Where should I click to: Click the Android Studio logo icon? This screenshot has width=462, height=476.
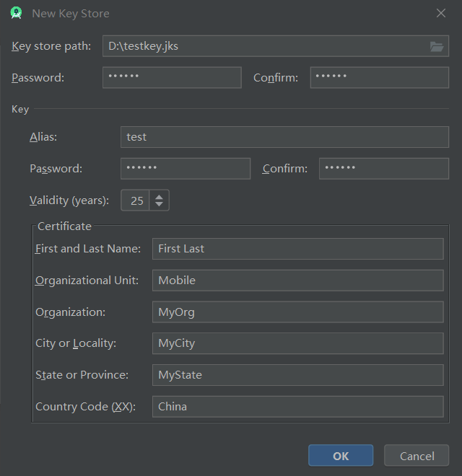click(16, 13)
